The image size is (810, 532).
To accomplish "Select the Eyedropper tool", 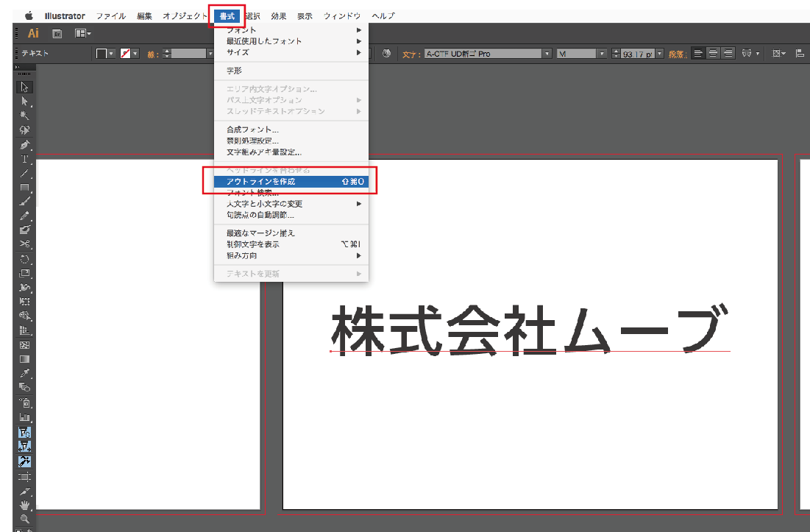I will click(24, 373).
